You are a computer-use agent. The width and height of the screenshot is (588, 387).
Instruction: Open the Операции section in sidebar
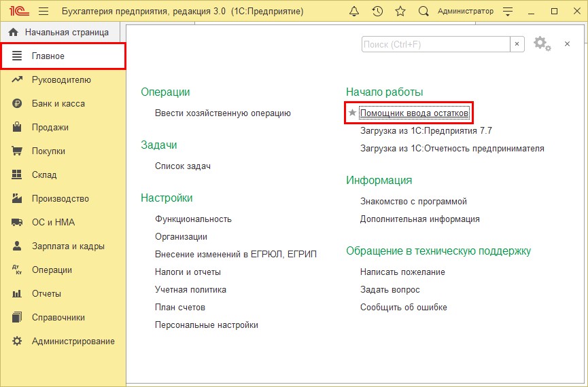pos(63,270)
